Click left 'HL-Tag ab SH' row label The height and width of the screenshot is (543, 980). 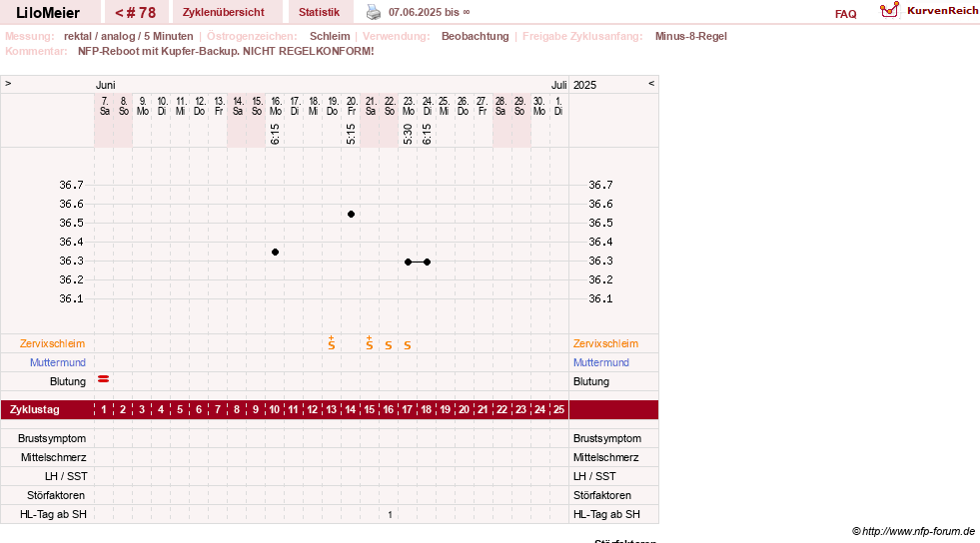[x=53, y=514]
